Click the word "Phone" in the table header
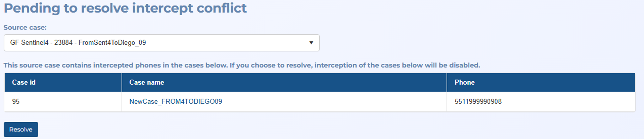This screenshot has width=644, height=139. click(464, 83)
